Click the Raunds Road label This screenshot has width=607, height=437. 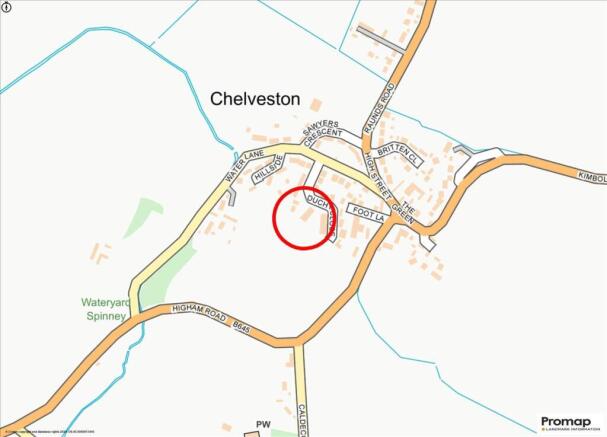coord(379,108)
